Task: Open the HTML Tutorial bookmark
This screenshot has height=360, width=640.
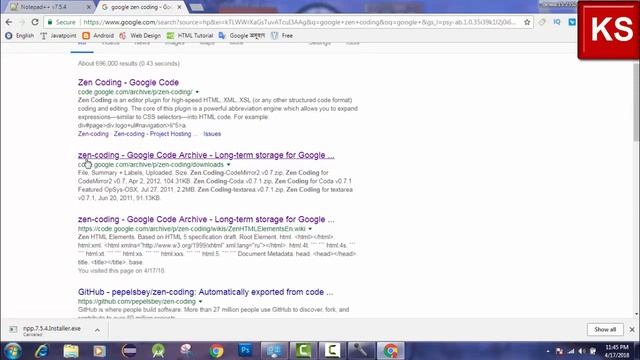Action: pos(190,36)
